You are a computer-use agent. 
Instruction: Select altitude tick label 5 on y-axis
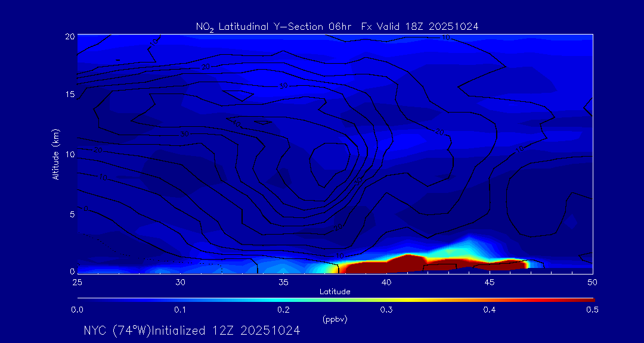click(x=72, y=213)
